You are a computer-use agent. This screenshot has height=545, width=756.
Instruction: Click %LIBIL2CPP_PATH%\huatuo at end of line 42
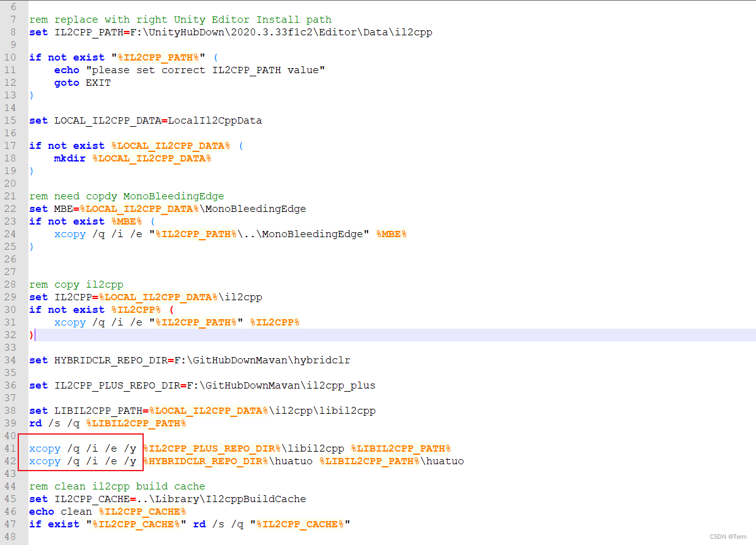tap(392, 461)
